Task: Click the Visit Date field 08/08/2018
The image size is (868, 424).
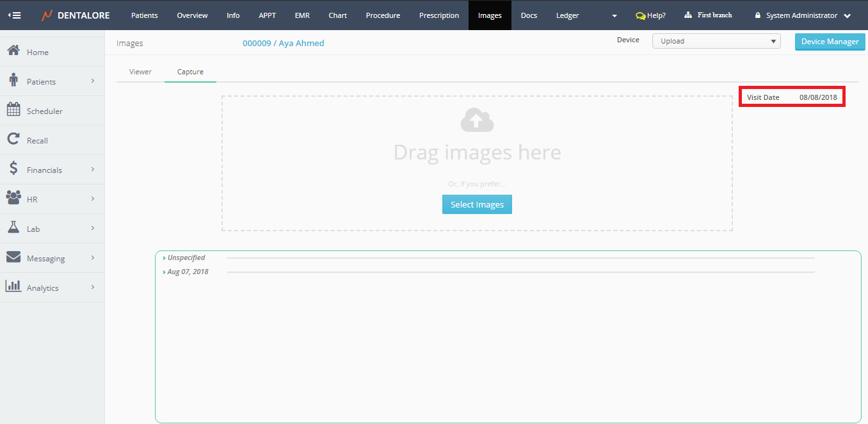Action: tap(817, 97)
